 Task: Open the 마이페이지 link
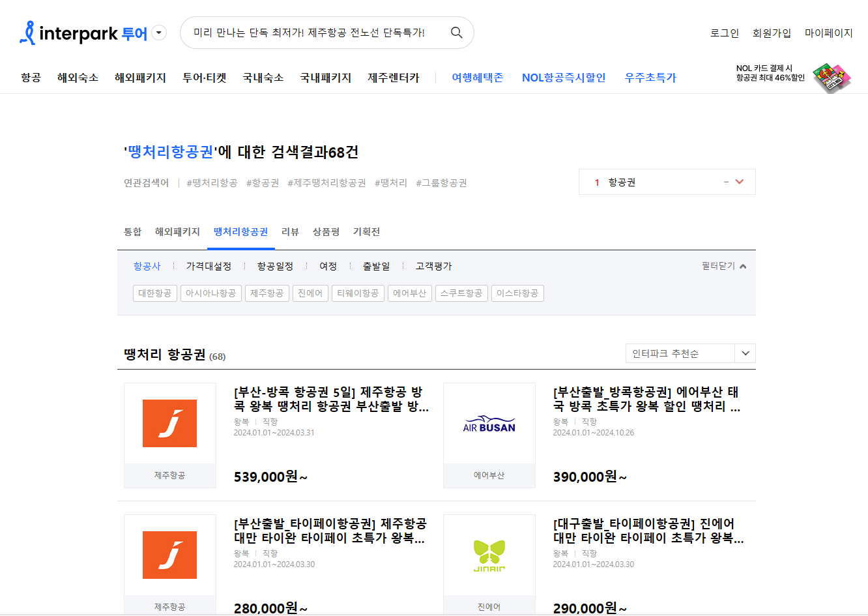tap(829, 33)
